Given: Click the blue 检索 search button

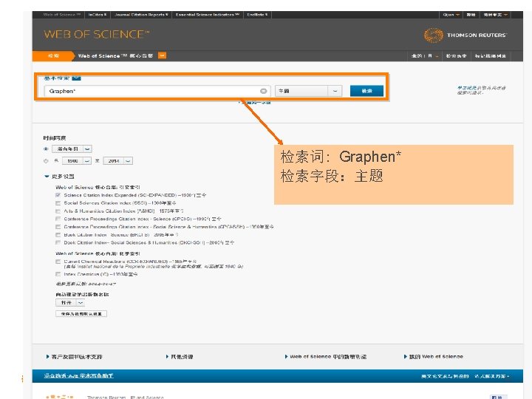Looking at the screenshot, I should pos(366,91).
